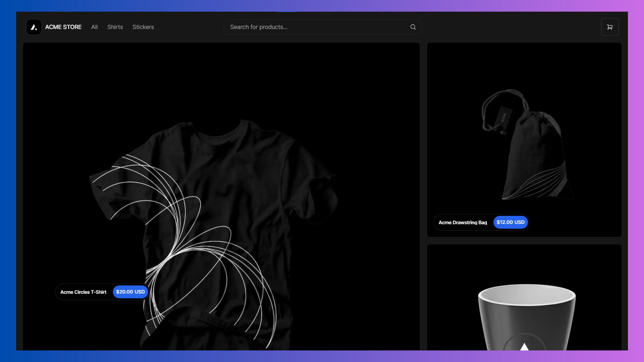Click the triangle logo on the cup
Image resolution: width=644 pixels, height=362 pixels.
(524, 347)
